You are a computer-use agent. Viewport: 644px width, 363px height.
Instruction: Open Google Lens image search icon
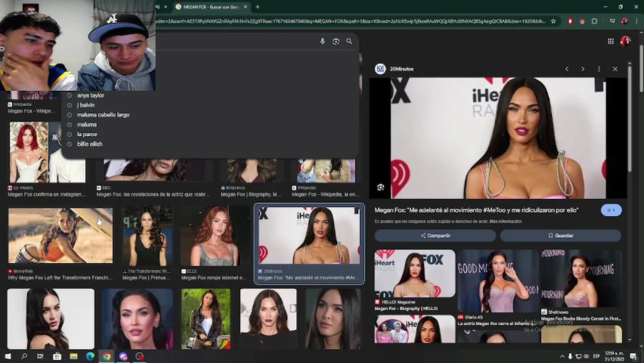point(336,41)
